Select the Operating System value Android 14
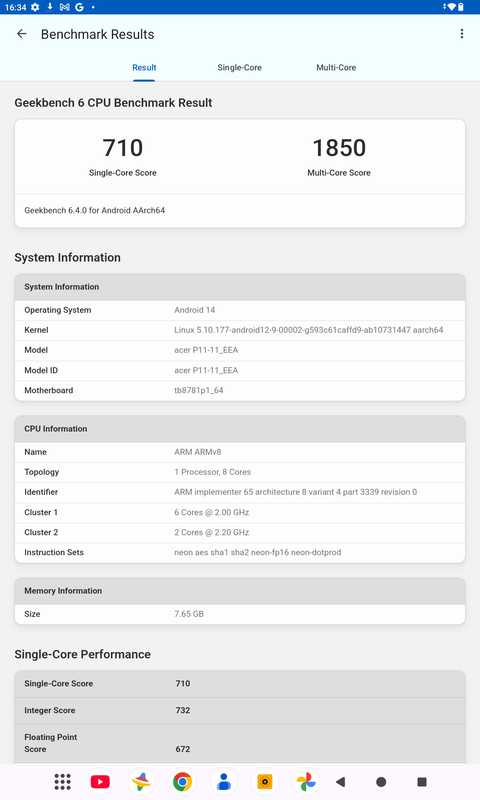The width and height of the screenshot is (480, 800). 195,310
